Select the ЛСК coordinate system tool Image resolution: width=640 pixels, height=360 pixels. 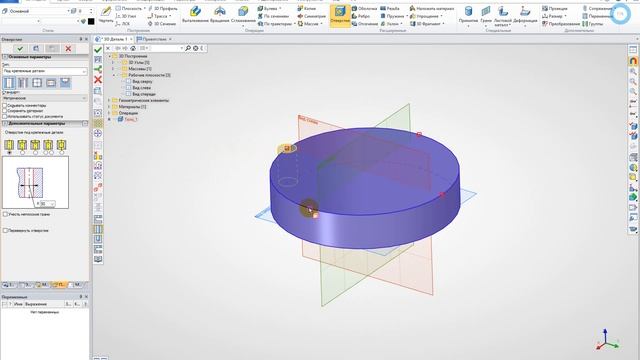coord(123,24)
